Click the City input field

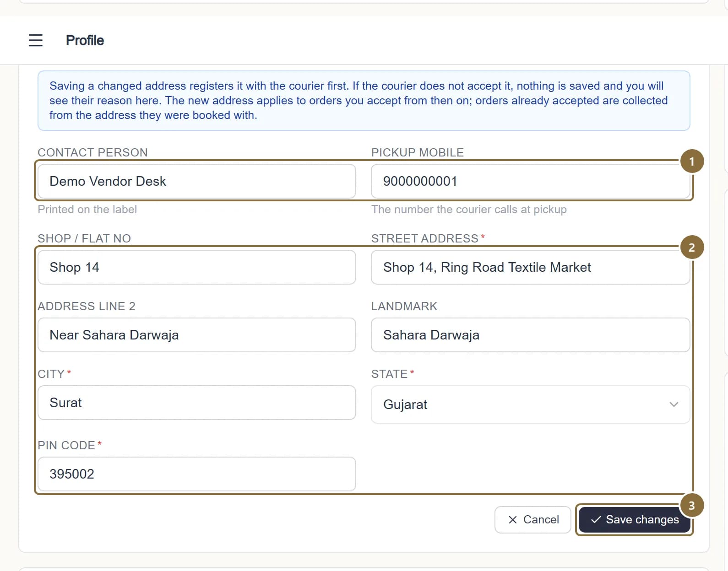point(197,403)
